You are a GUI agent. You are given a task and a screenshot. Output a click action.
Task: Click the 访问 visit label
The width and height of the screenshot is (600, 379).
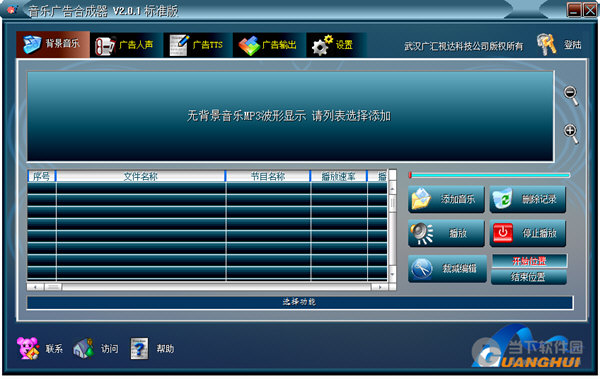[110, 349]
